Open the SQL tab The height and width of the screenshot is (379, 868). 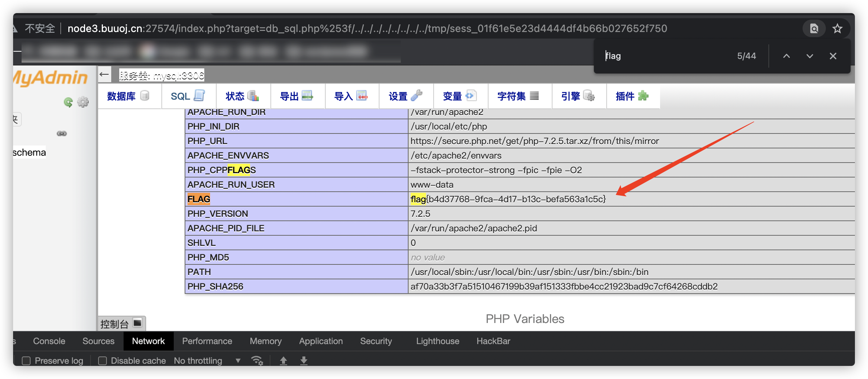188,96
